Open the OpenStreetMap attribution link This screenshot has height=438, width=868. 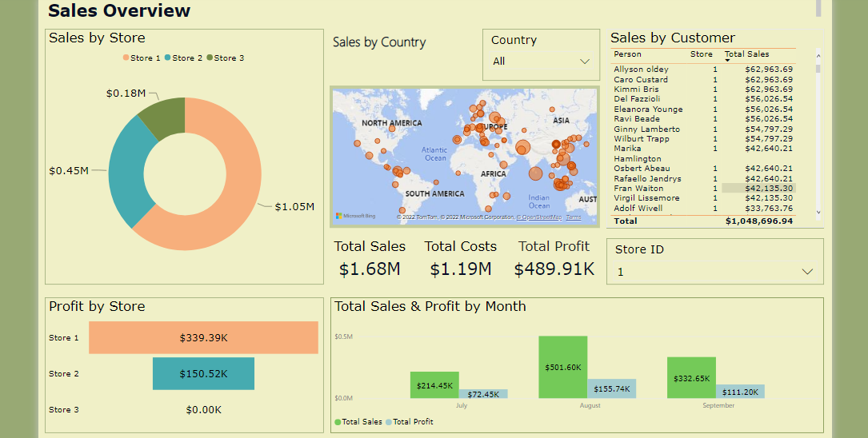[541, 217]
